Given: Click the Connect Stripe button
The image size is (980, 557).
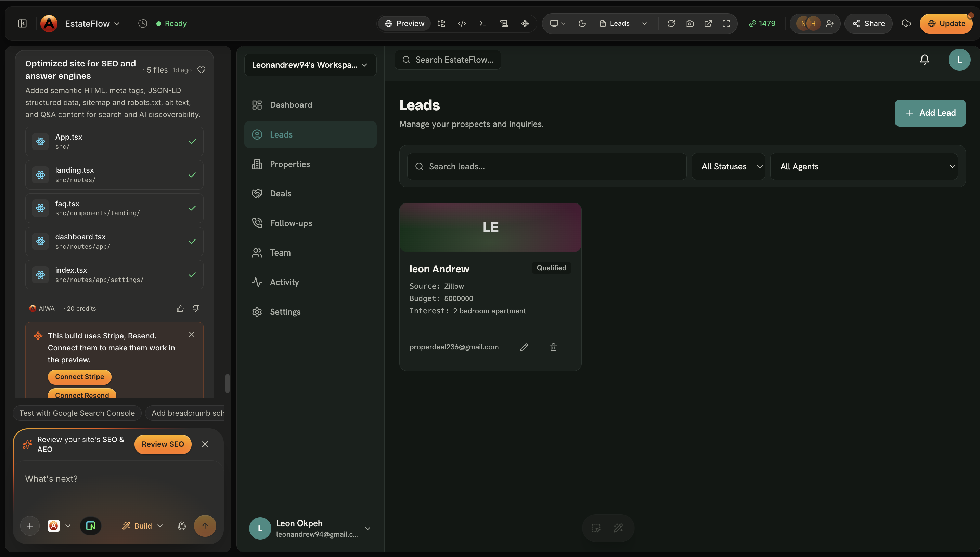Looking at the screenshot, I should [80, 377].
